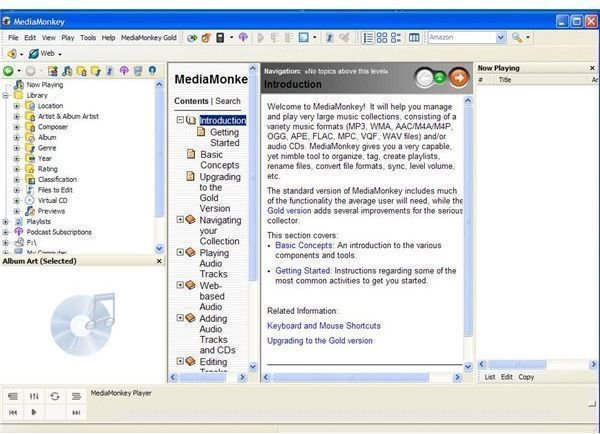
Task: Click the Copy button in Now Playing panel
Action: (x=526, y=377)
